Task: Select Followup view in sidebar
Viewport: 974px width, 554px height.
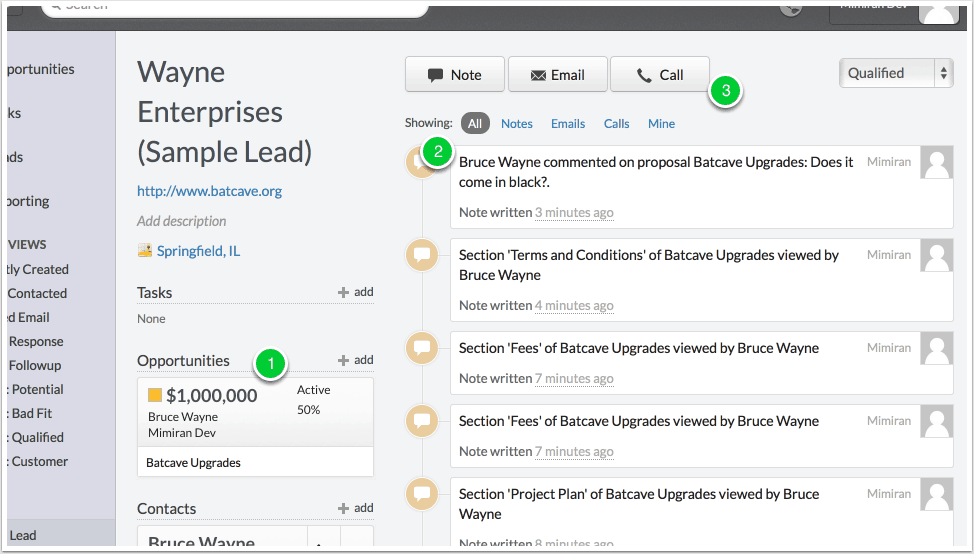Action: 35,365
